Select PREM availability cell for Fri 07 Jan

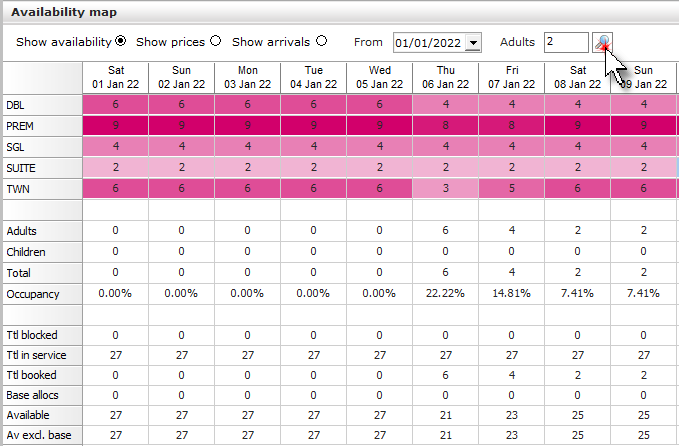click(x=511, y=126)
